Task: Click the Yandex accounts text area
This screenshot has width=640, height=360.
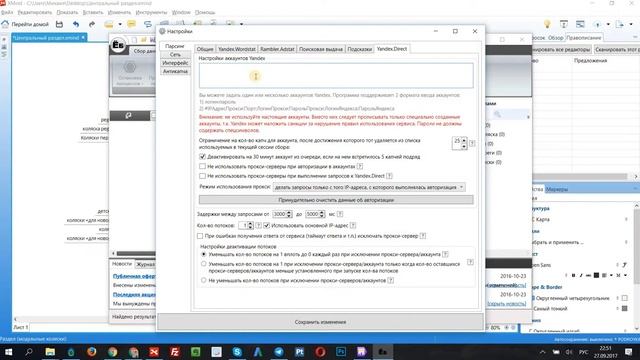Action: click(x=336, y=75)
